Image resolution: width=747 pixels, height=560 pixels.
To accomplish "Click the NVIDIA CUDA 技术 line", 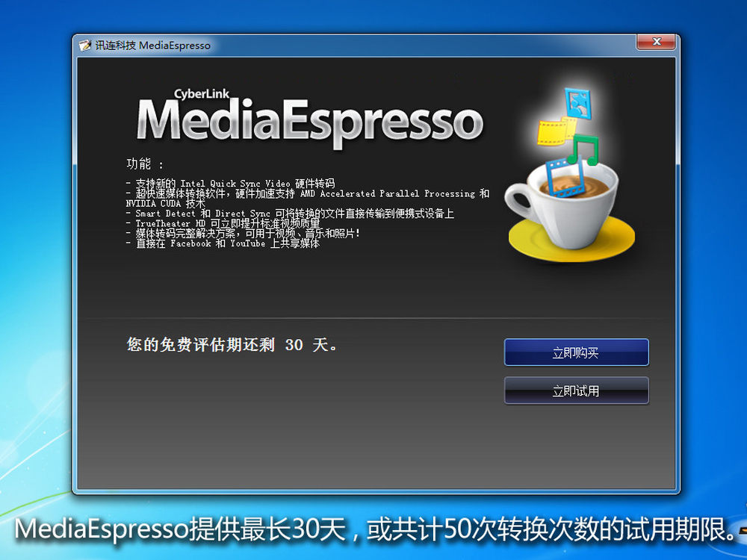I will pyautogui.click(x=166, y=203).
